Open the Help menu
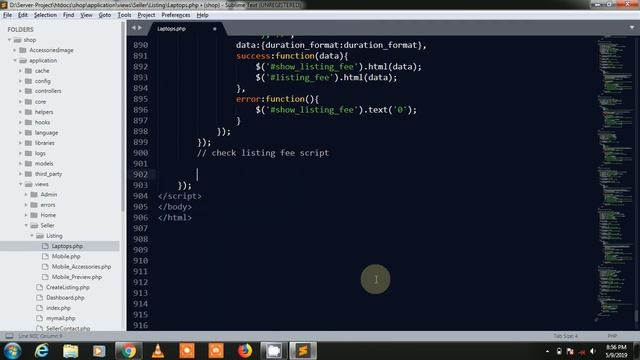Screen dimensions: 640x360 (x=202, y=15)
